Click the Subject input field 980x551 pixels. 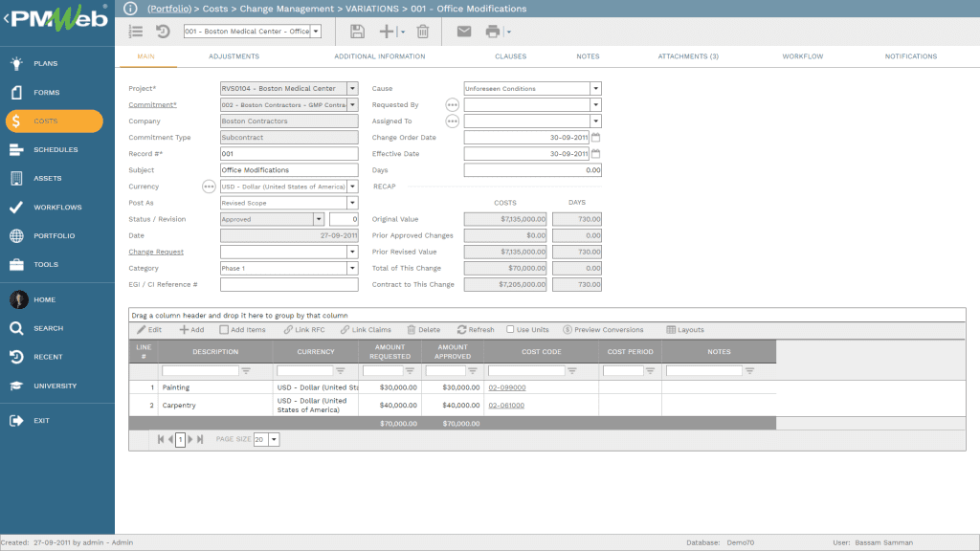pyautogui.click(x=289, y=170)
